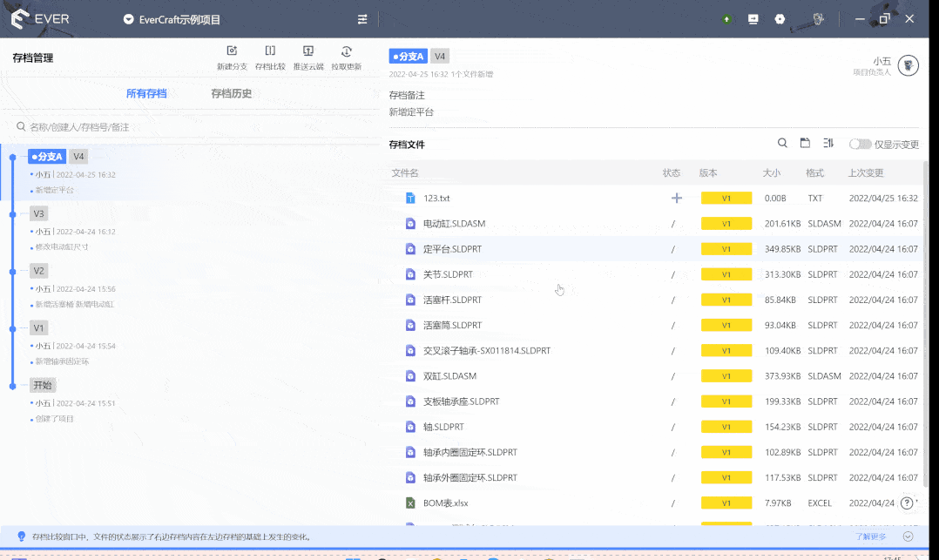Screen dimensions: 939x560
Task: Click V1 version badge for 关节.SLDPRT
Action: click(726, 274)
